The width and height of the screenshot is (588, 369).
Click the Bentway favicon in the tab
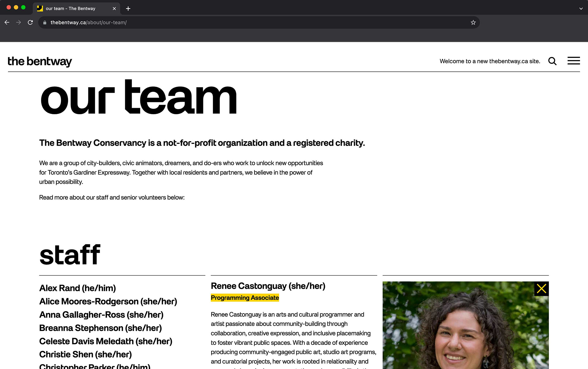(x=40, y=9)
